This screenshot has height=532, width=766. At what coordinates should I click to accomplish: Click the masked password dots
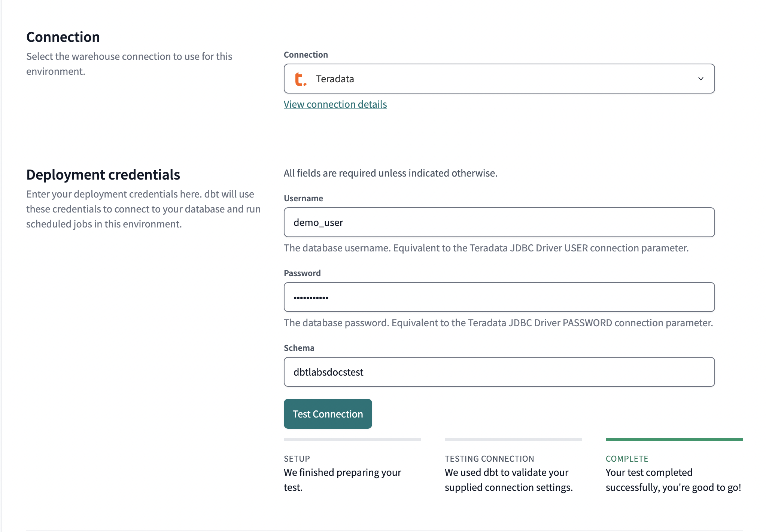[311, 297]
